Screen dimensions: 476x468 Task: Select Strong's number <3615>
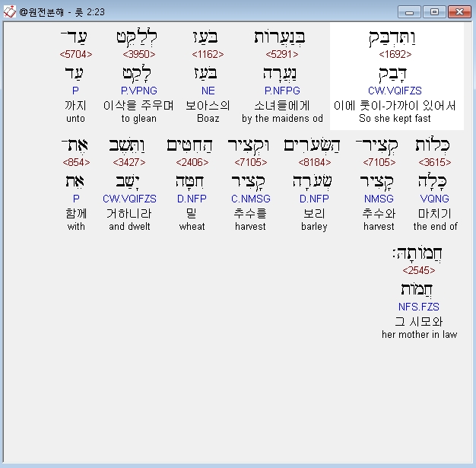coord(434,163)
